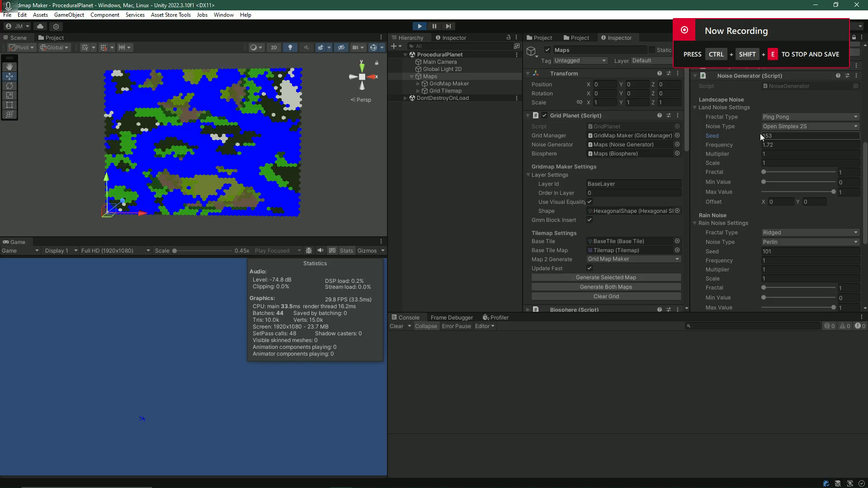Open Land Noise Type Open Simplex 2S dropdown
This screenshot has height=488, width=868.
tap(810, 127)
